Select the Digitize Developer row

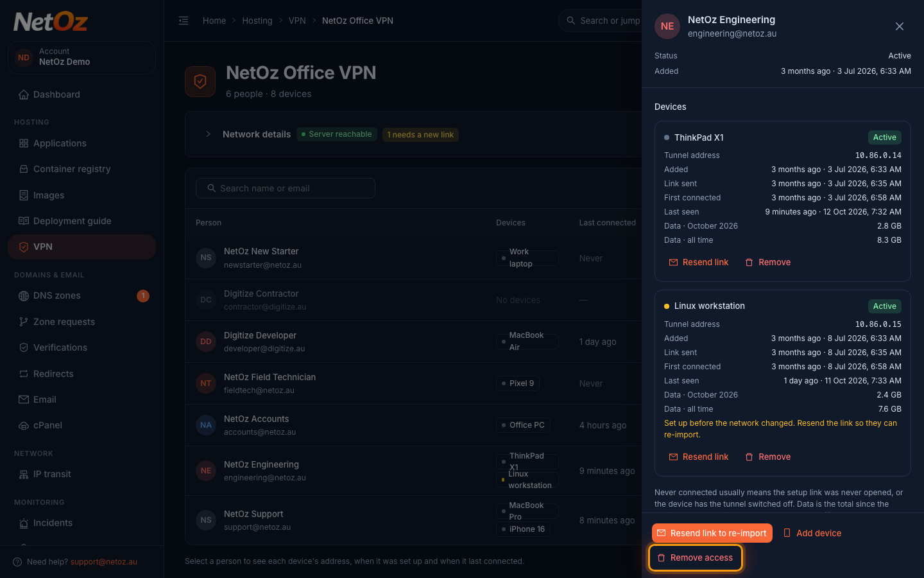[x=413, y=342]
